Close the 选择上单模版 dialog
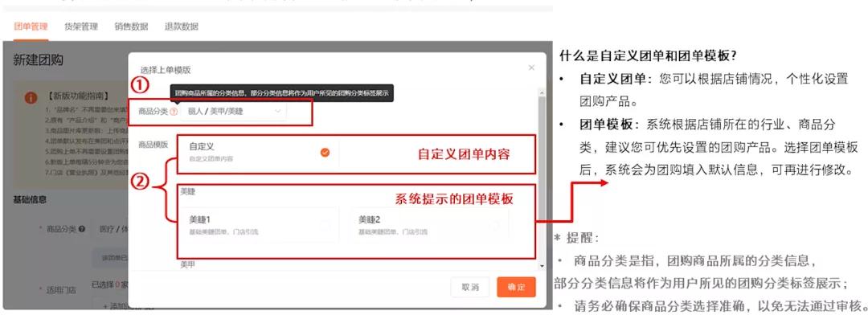 [531, 67]
